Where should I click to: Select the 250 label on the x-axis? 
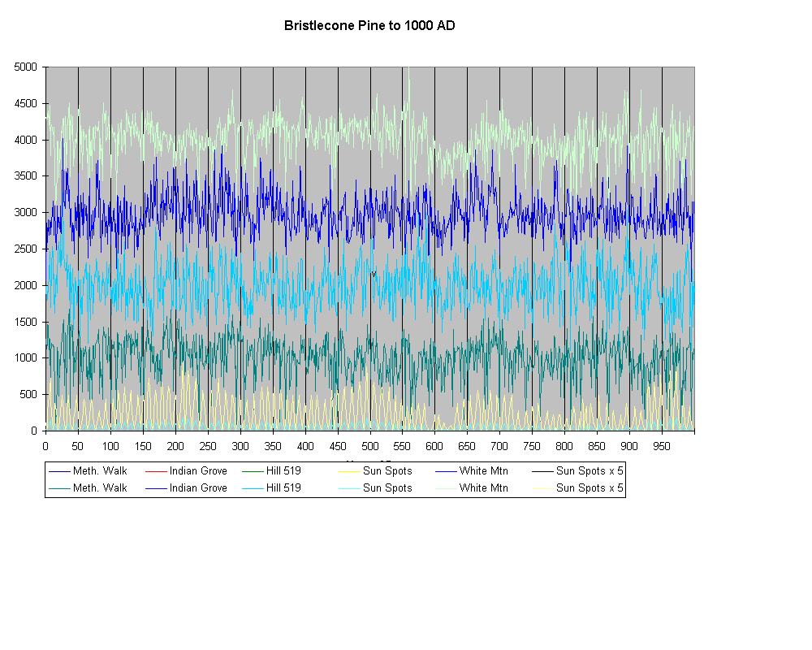[208, 446]
